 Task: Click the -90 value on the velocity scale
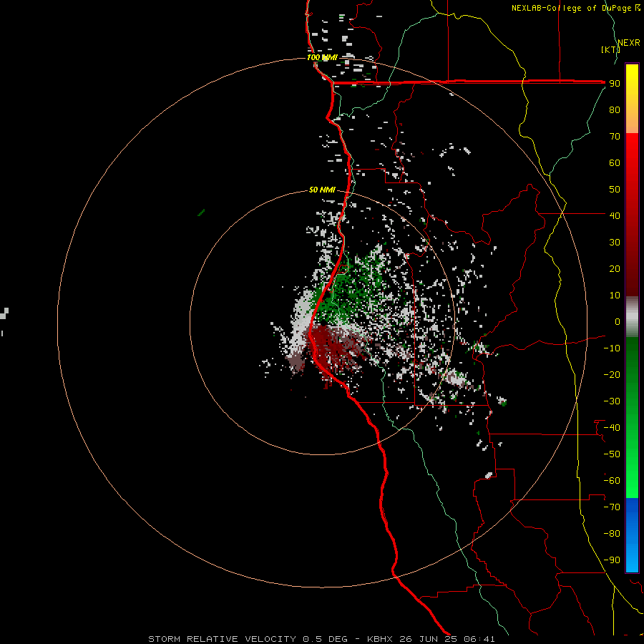coord(612,560)
